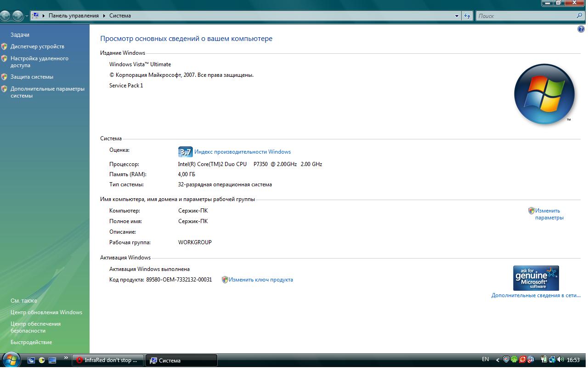
Task: Click the letter 'a' tray icon
Action: point(531,360)
